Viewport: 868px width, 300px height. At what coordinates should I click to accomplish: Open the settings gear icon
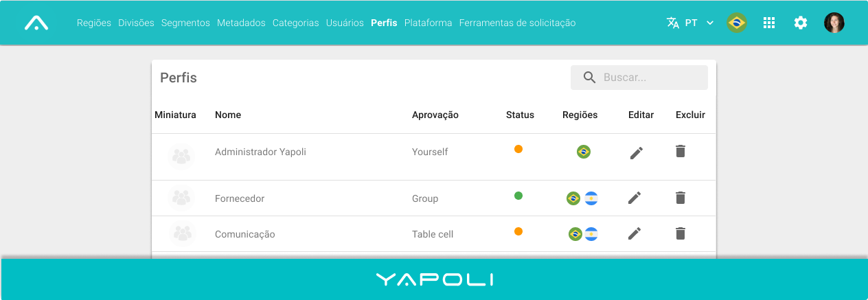(x=801, y=23)
